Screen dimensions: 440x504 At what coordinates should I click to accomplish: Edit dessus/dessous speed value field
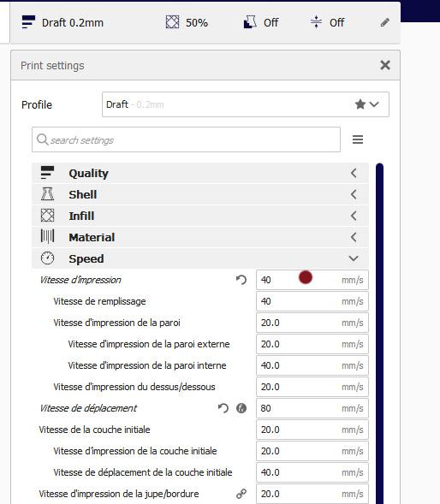tap(312, 387)
